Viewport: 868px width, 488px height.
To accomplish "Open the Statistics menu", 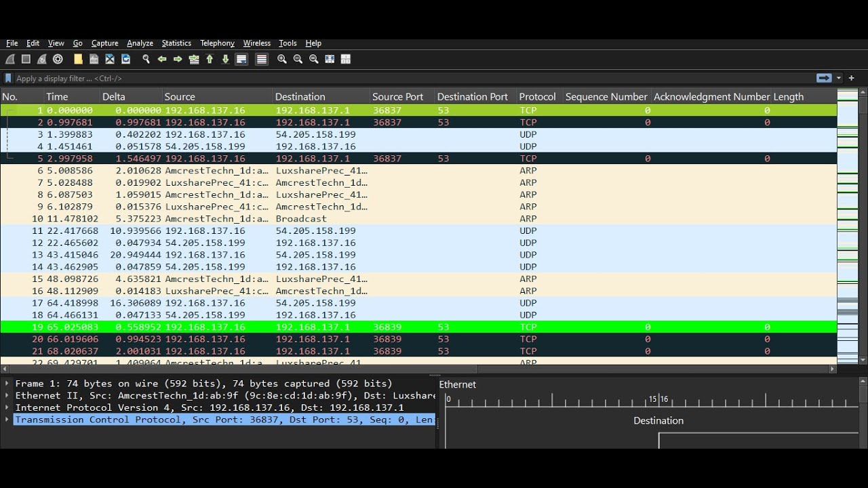I will click(x=176, y=43).
